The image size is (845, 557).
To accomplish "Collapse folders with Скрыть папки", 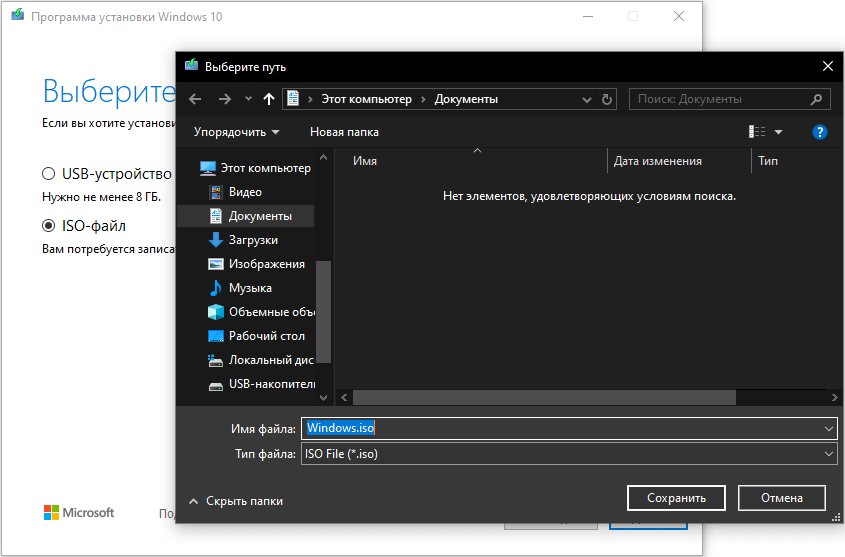I will point(236,501).
